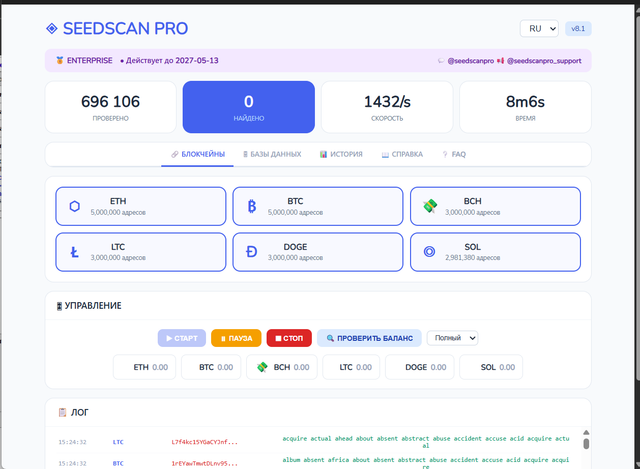Click the log scrollbar thumb

coord(586,444)
